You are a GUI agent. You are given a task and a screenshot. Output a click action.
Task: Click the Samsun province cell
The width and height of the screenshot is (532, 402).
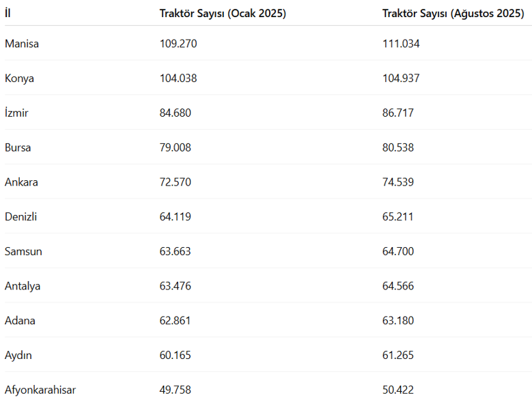23,251
